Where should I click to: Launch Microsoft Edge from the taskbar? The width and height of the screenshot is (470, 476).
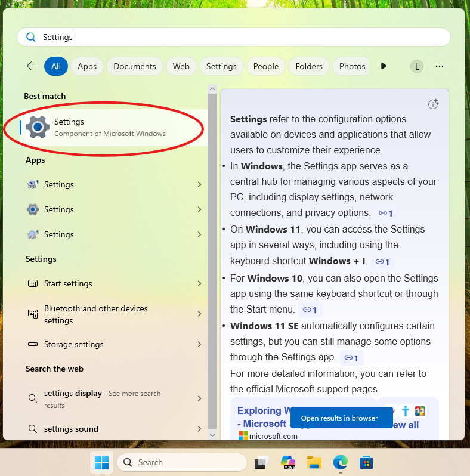click(x=340, y=462)
